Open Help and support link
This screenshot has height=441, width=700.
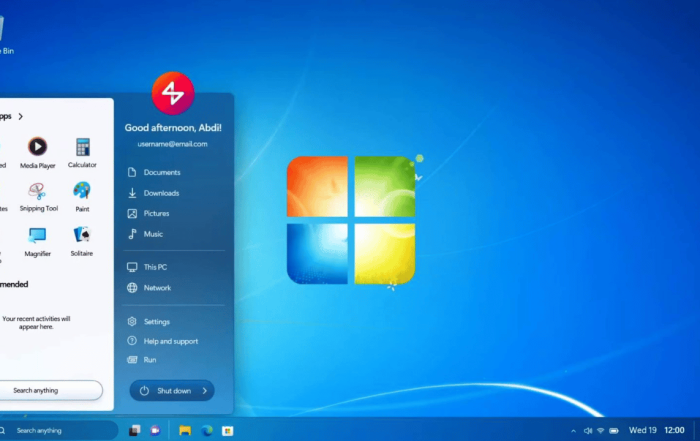click(x=170, y=341)
